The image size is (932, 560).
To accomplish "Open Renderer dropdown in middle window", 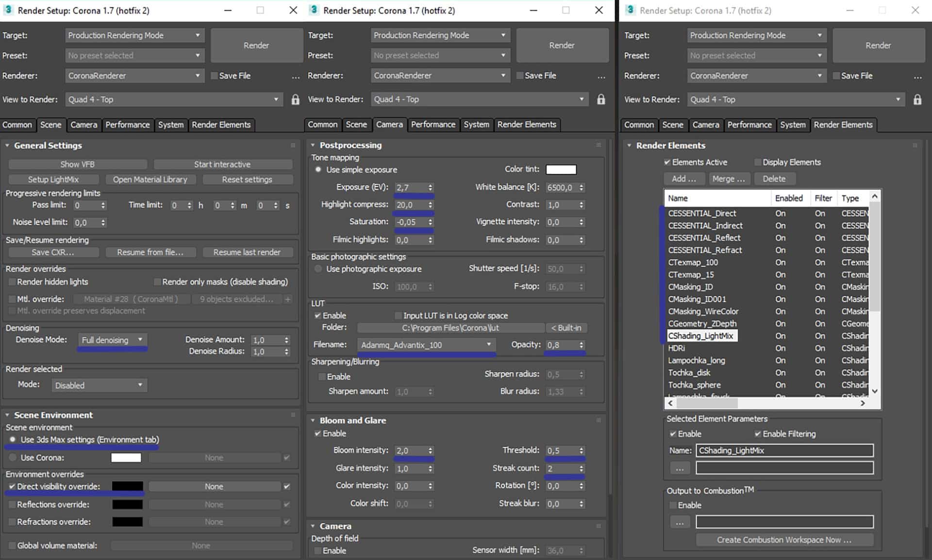I will [440, 76].
